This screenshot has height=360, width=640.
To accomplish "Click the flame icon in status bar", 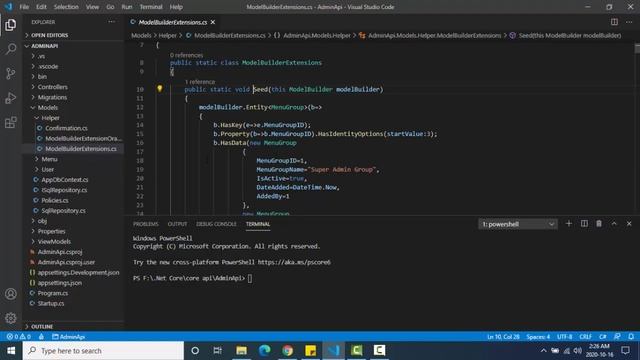I will (x=41, y=337).
